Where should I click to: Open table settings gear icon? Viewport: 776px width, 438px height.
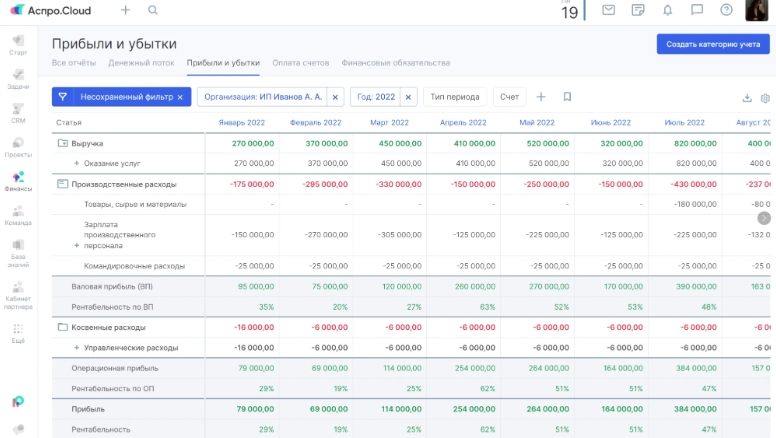tap(765, 98)
